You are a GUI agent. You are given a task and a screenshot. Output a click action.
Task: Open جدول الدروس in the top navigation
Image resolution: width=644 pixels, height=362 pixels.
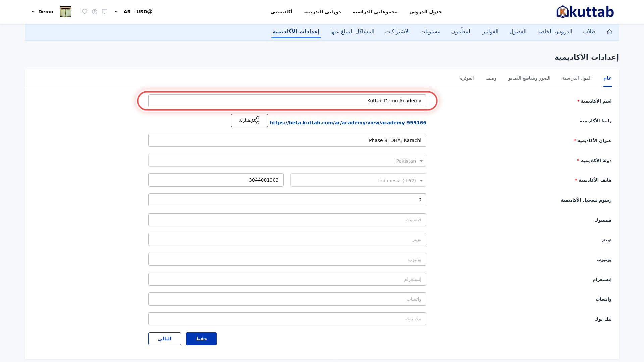(x=425, y=12)
